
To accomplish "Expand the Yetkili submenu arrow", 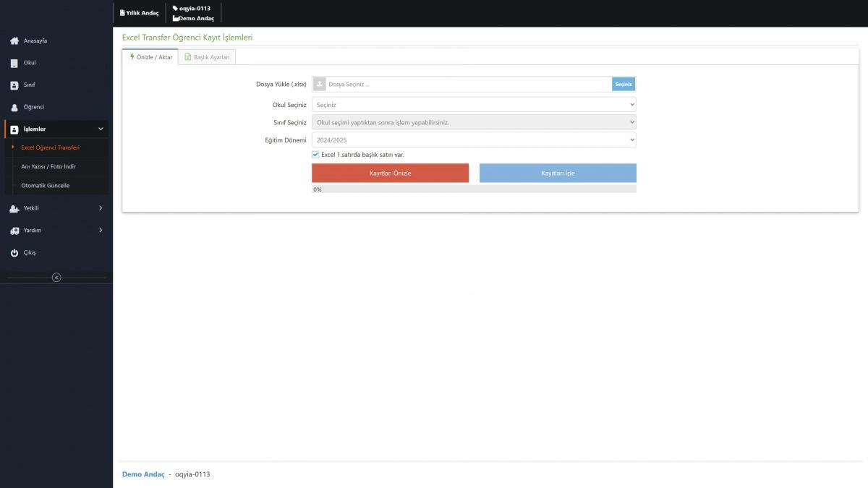I will pyautogui.click(x=101, y=208).
